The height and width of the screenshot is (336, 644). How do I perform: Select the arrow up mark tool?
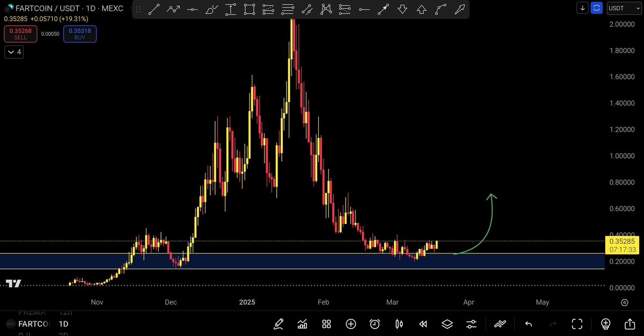tap(422, 9)
